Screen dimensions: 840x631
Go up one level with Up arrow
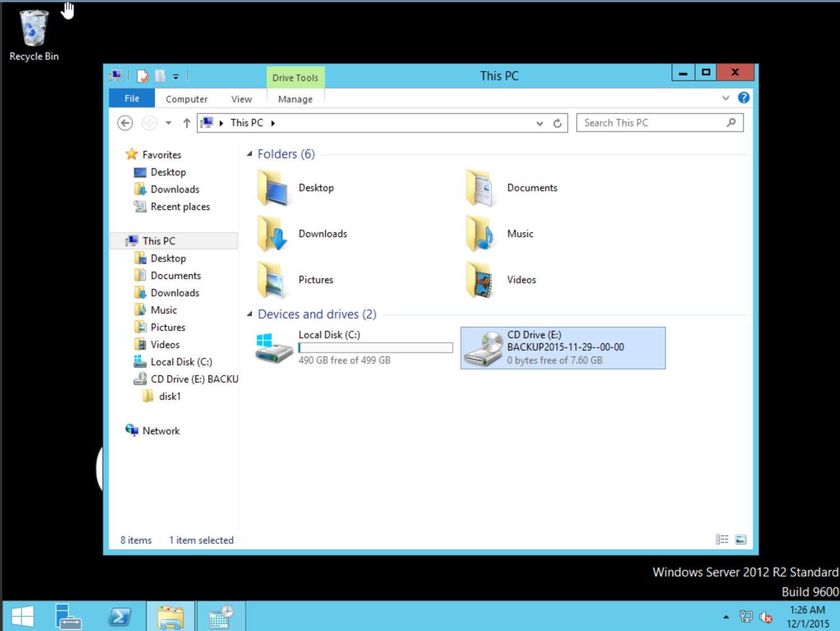pos(187,123)
